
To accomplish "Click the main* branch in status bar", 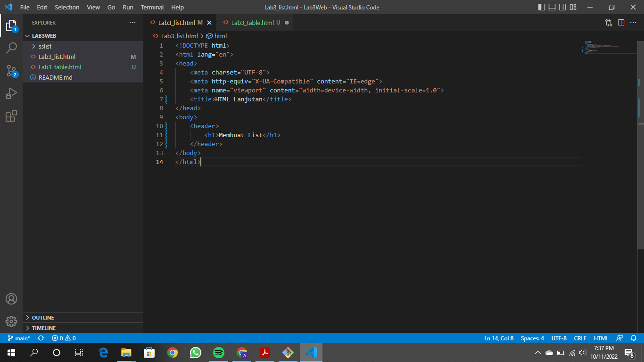I will click(x=19, y=338).
